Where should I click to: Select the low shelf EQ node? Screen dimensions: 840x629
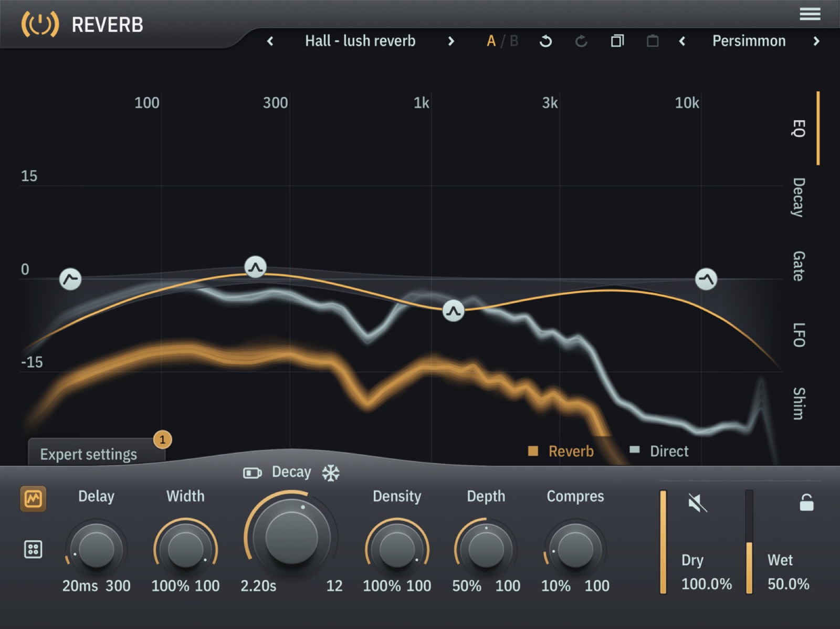tap(70, 279)
